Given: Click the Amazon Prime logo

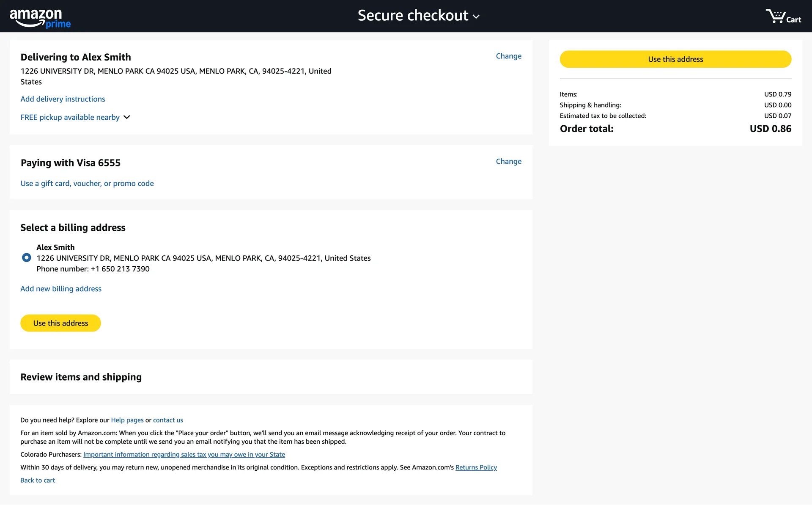Looking at the screenshot, I should [40, 19].
